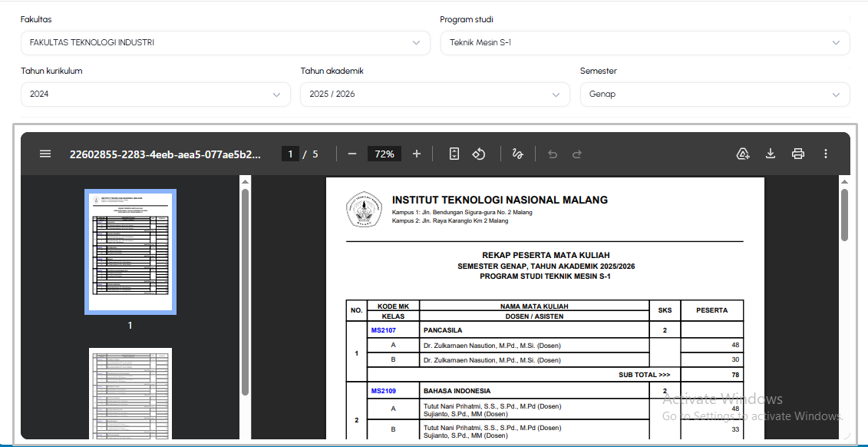
Task: Open the Fakultas dropdown
Action: [x=226, y=43]
